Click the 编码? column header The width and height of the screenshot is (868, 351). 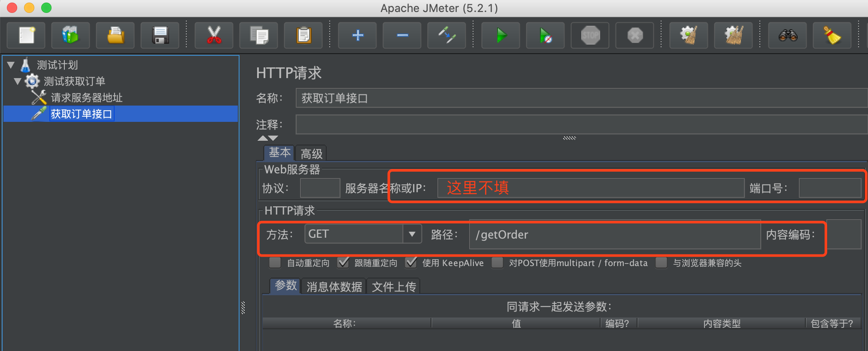pyautogui.click(x=619, y=324)
